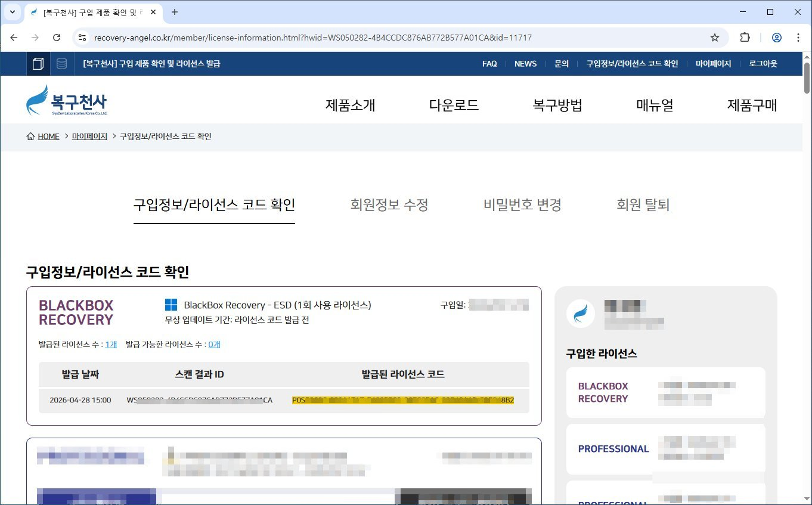Open first PROFESSIONAL entry in purchased licenses
812x505 pixels.
click(665, 449)
